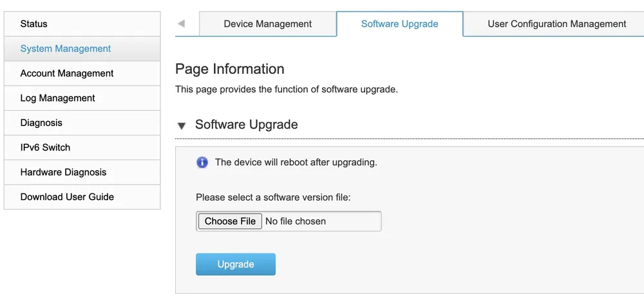Image resolution: width=644 pixels, height=299 pixels.
Task: Collapse the Software Upgrade section triangle
Action: [182, 125]
